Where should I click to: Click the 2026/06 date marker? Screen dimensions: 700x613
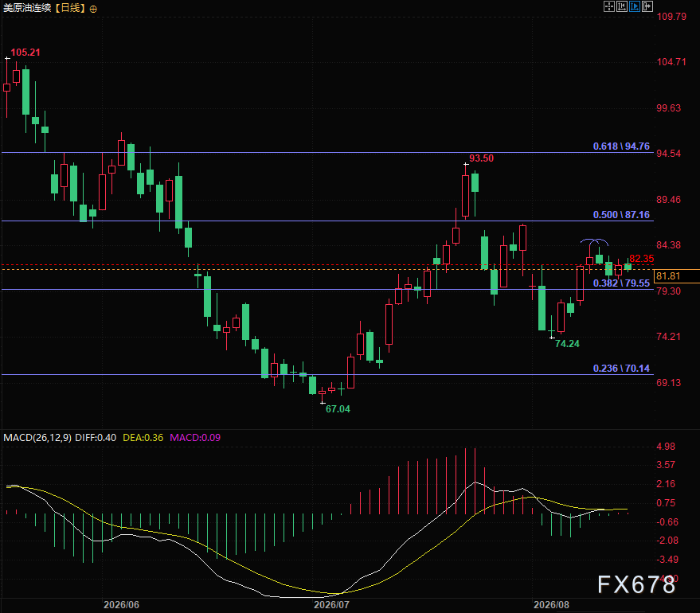coord(121,605)
